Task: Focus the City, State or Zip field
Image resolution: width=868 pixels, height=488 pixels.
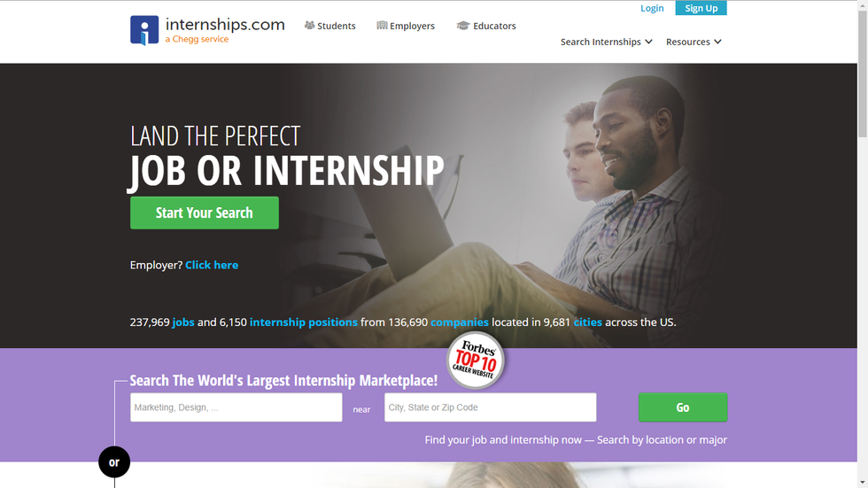Action: (x=491, y=407)
